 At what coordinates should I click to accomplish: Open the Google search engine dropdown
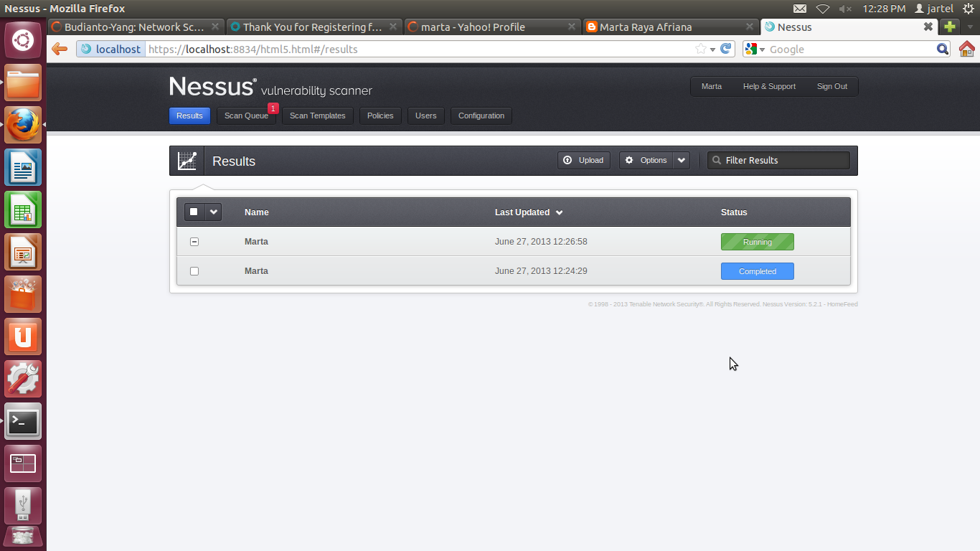point(762,50)
